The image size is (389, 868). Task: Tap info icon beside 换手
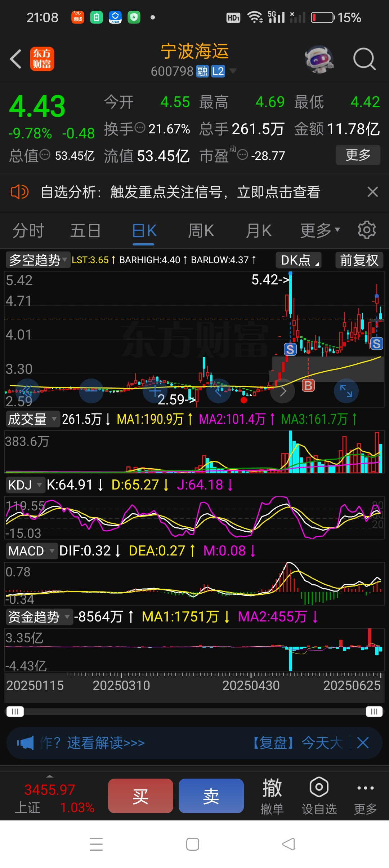pos(140,128)
